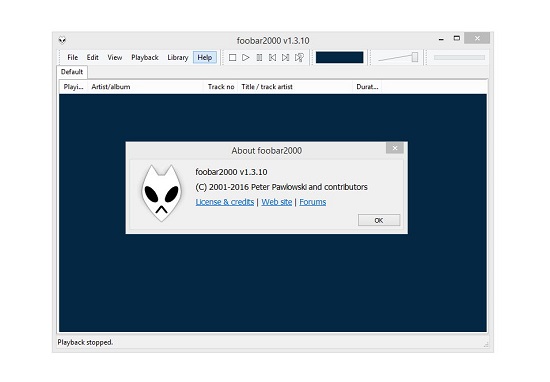Visit the Forums link
The image size is (550, 382).
pyautogui.click(x=313, y=202)
